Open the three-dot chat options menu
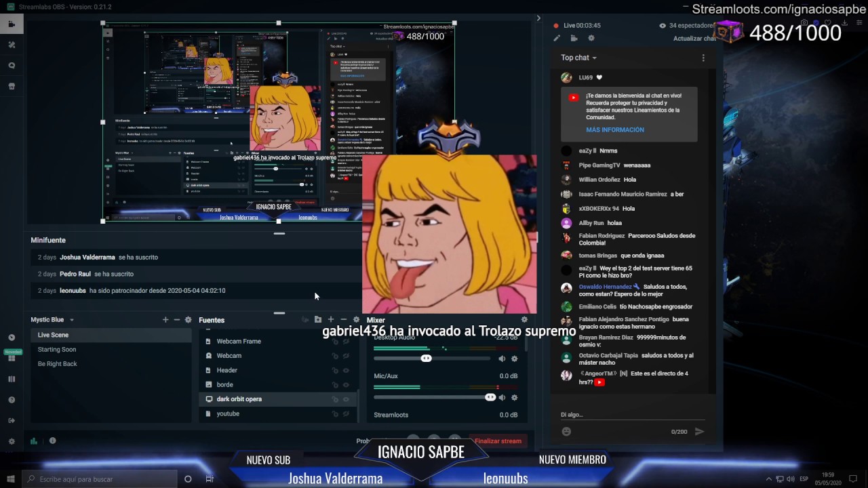This screenshot has height=488, width=868. coord(703,58)
